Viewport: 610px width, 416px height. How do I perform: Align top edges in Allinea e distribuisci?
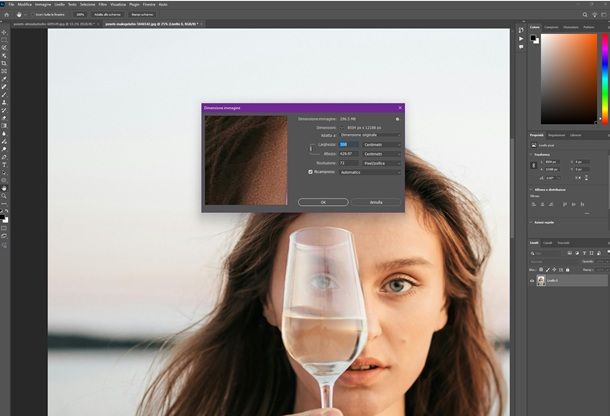click(565, 204)
